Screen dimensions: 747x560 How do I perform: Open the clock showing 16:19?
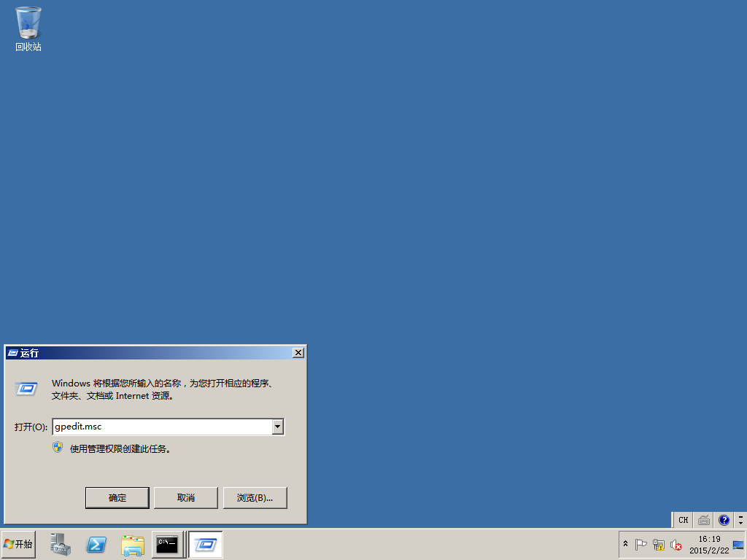click(709, 544)
